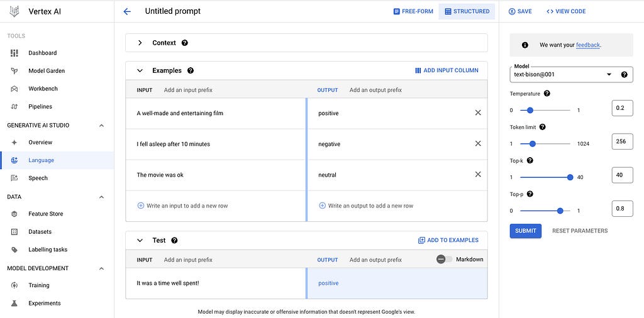Viewport: 644px width, 318px height.
Task: Click the Top-k value field 40
Action: coord(622,175)
